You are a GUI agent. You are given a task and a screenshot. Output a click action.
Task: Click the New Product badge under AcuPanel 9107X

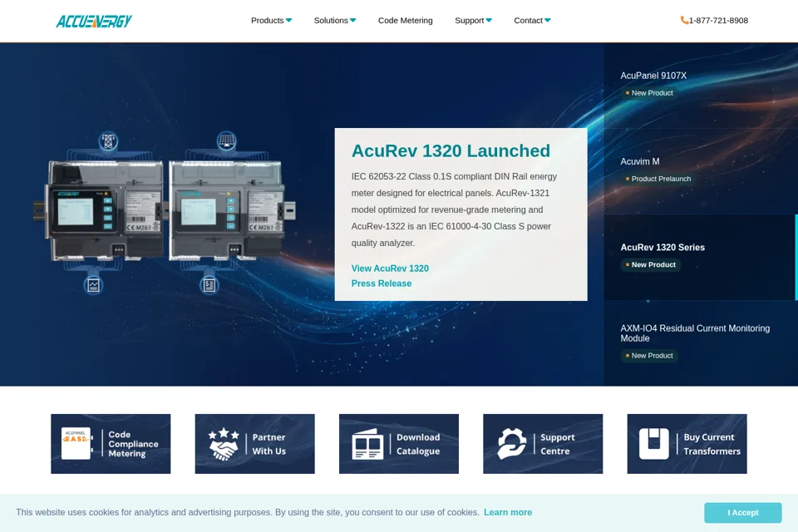click(649, 92)
